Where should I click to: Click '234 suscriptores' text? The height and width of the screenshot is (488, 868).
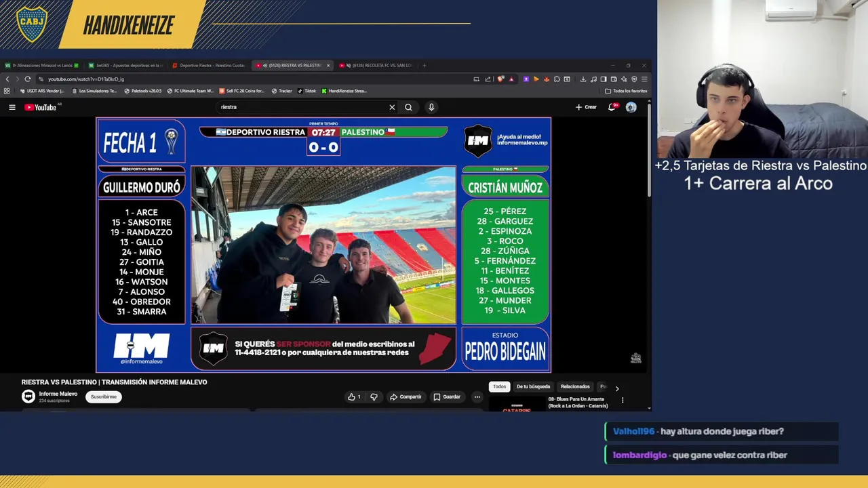(x=54, y=401)
